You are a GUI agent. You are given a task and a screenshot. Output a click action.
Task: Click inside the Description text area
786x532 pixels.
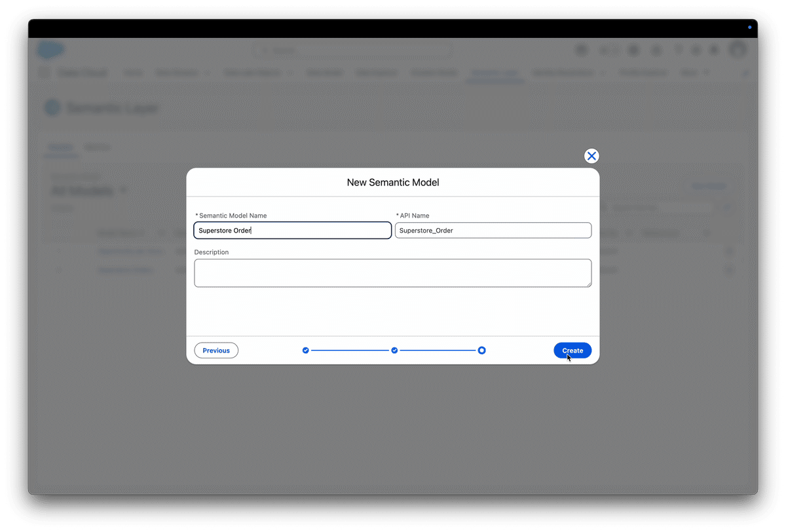pyautogui.click(x=393, y=273)
